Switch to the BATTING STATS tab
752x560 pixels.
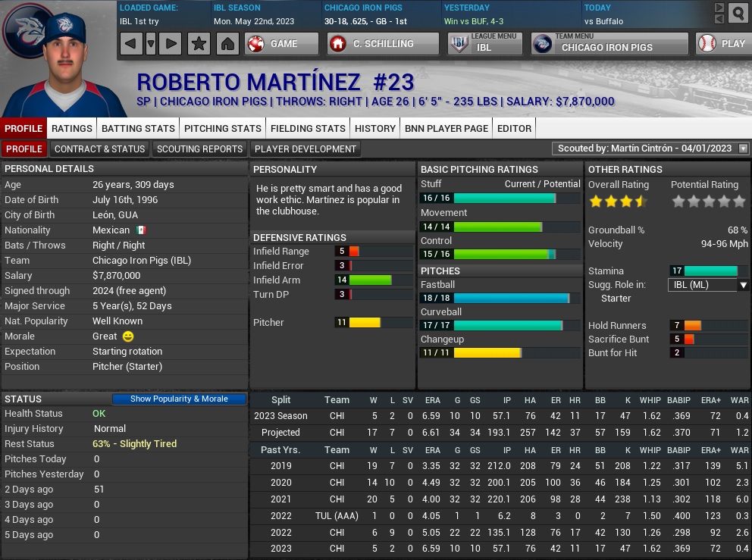coord(138,129)
